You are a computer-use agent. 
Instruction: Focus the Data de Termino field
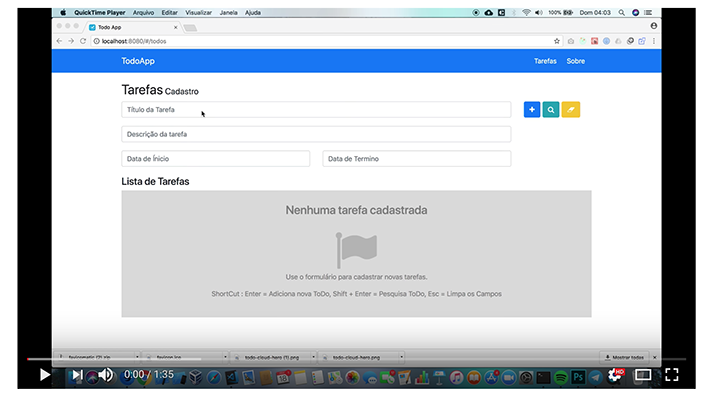click(417, 159)
